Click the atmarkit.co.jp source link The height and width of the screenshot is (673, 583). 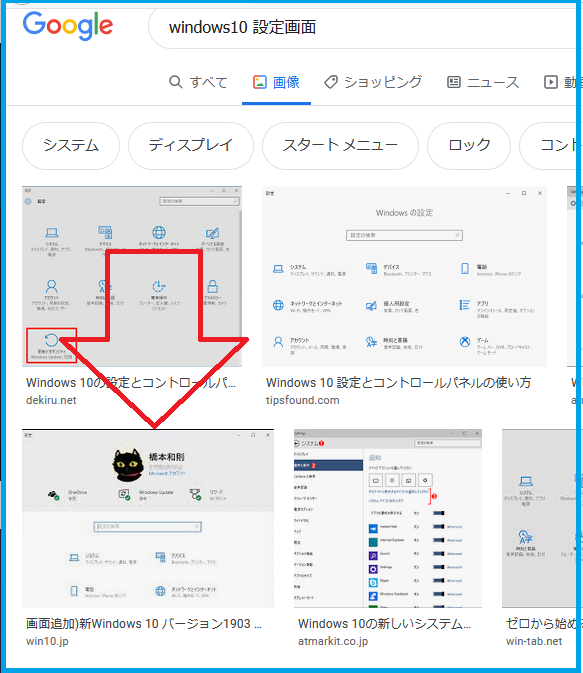pyautogui.click(x=333, y=641)
